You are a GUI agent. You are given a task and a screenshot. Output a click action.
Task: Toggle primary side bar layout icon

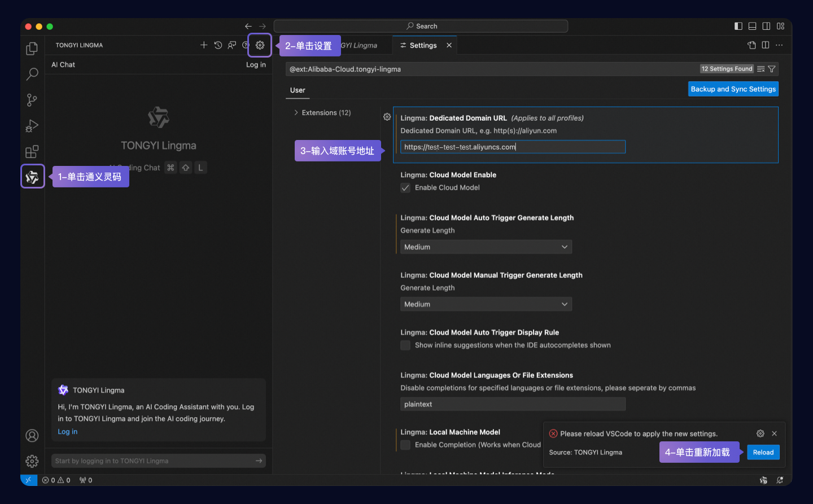tap(738, 26)
